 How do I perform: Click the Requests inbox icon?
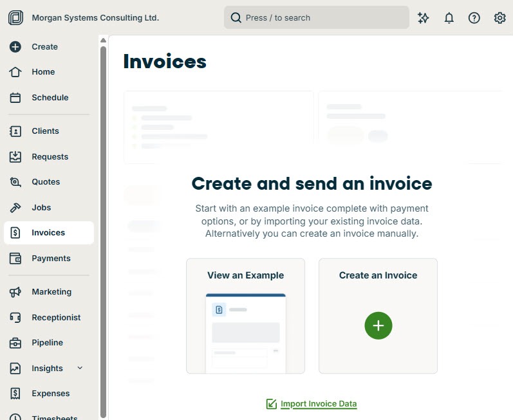[x=15, y=157]
